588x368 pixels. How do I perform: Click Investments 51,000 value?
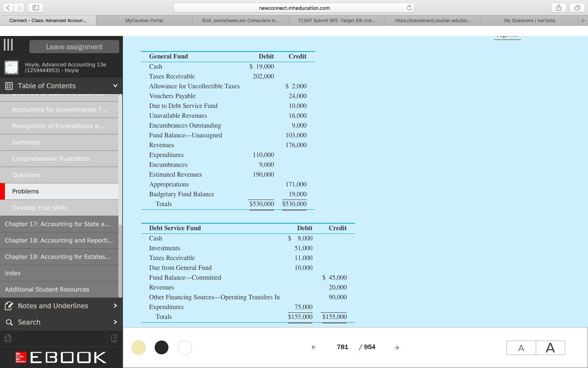(303, 248)
